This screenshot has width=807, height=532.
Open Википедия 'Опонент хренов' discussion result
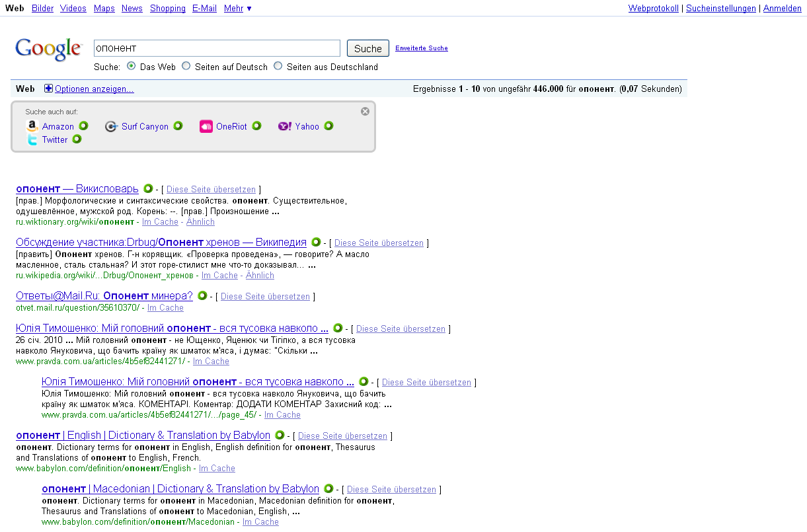tap(161, 243)
